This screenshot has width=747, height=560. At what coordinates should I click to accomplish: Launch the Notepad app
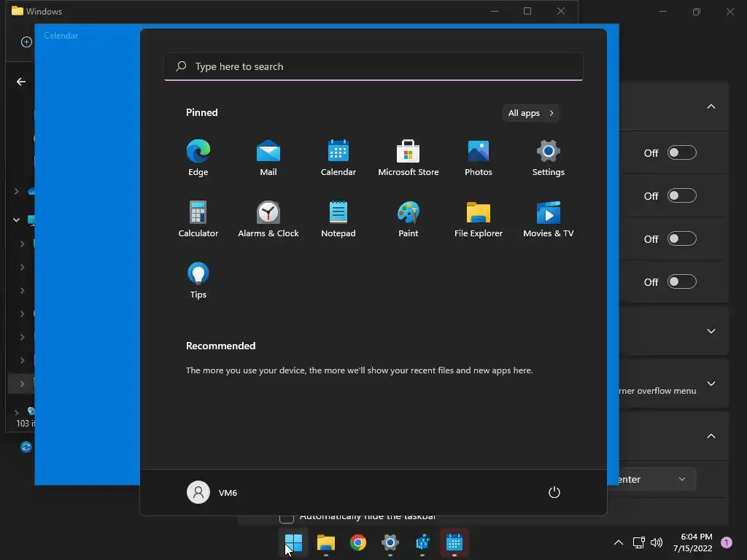click(338, 219)
